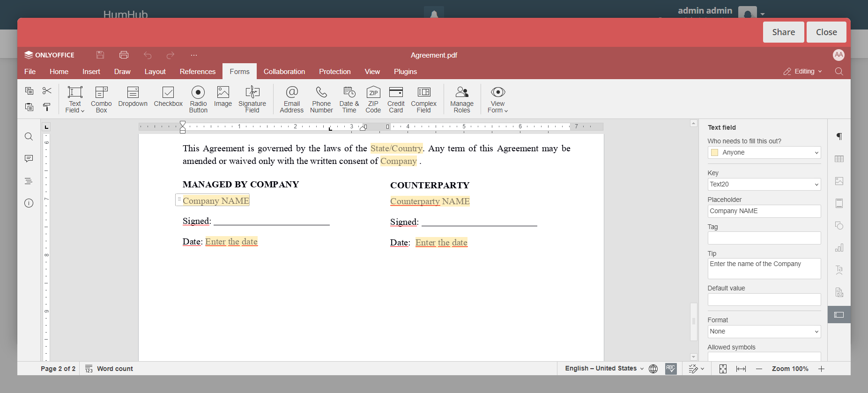Click the Page 2 of 2 indicator
Screen dimensions: 868x393
point(58,369)
